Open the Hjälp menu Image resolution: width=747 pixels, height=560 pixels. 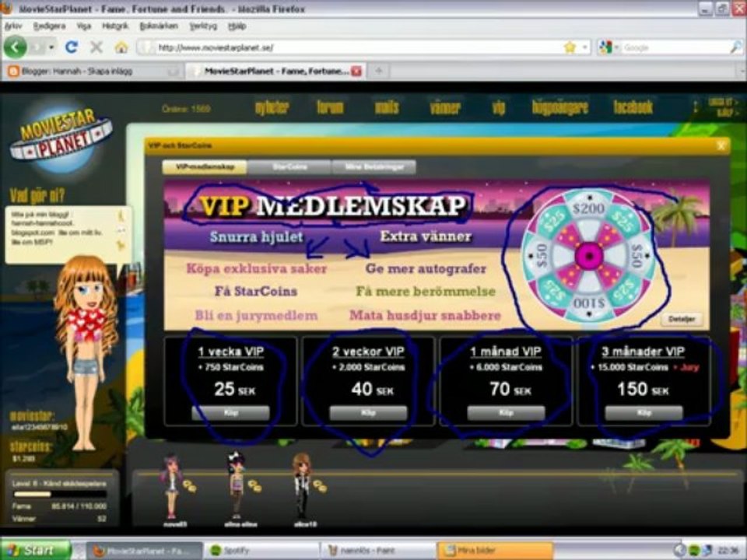coord(237,26)
